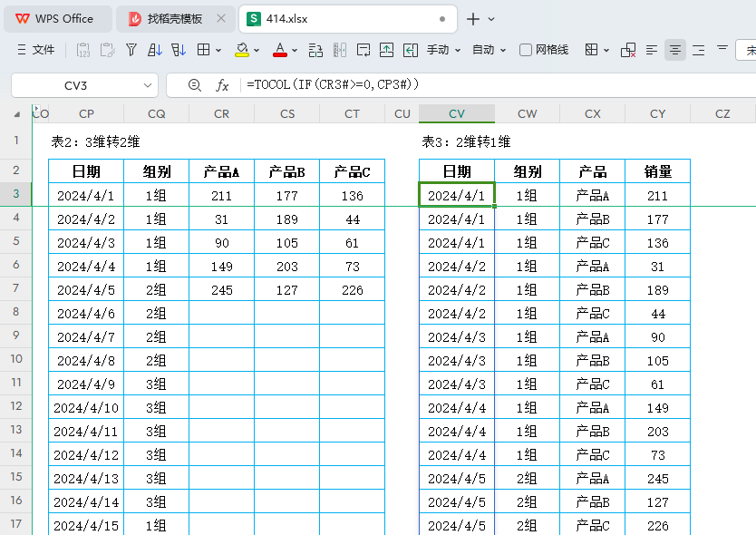Click the zoom magnifier beside formula bar
The height and width of the screenshot is (535, 756).
pyautogui.click(x=195, y=85)
